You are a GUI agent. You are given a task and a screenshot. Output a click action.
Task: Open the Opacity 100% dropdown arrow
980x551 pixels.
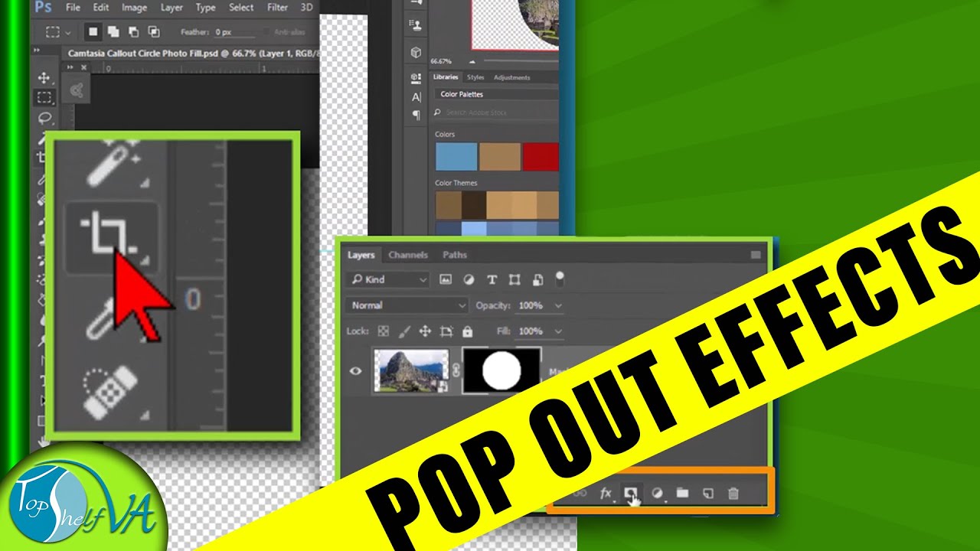[x=558, y=305]
